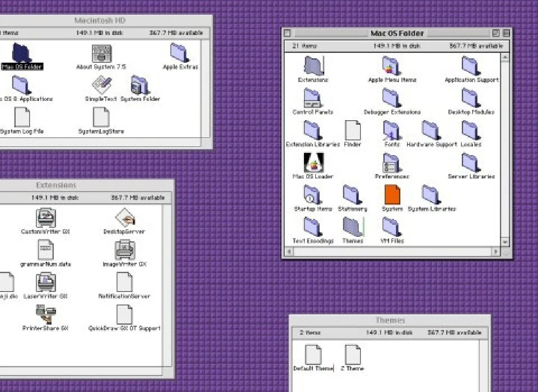The height and width of the screenshot is (392, 538).
Task: Select the orange System file icon
Action: click(392, 195)
